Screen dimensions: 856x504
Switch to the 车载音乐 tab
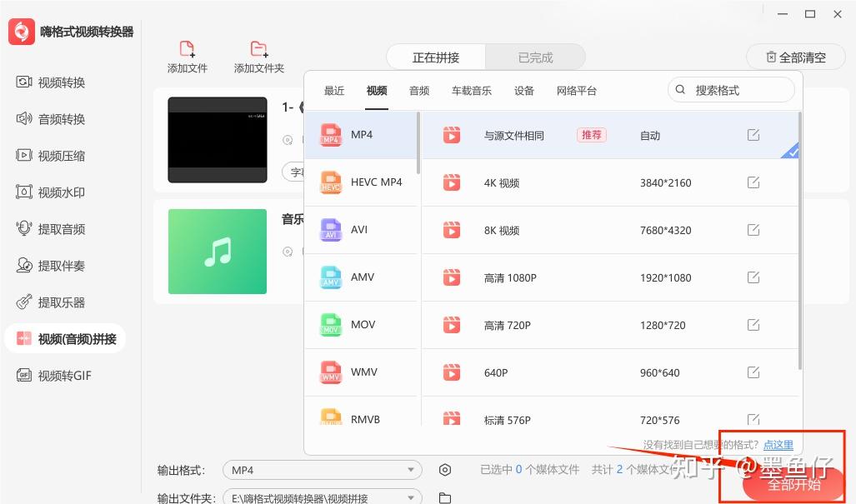[x=472, y=91]
